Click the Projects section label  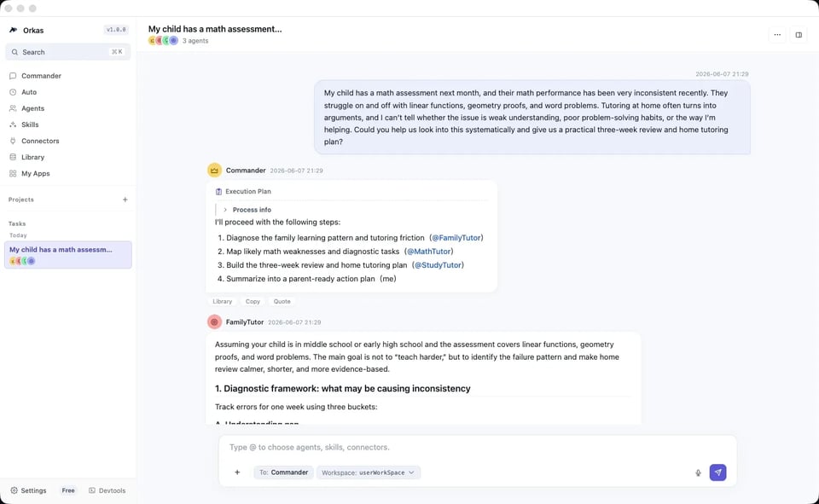click(20, 200)
